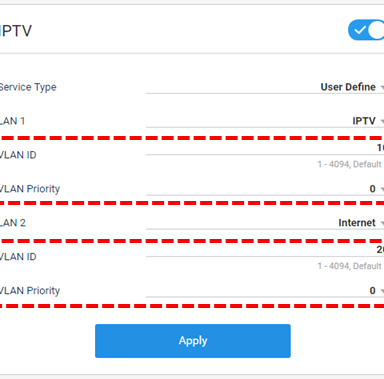Click the VLAN ID label below LAN 2
384x379 pixels.
pos(18,257)
